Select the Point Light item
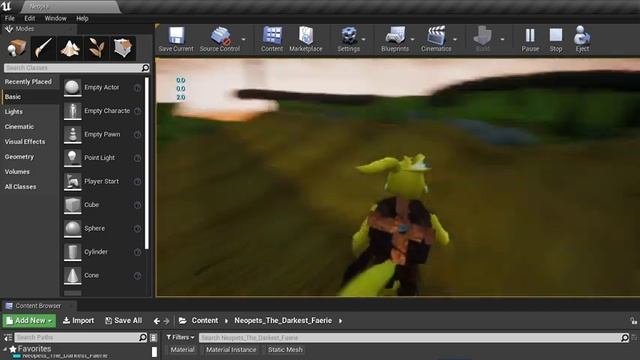 (x=102, y=158)
